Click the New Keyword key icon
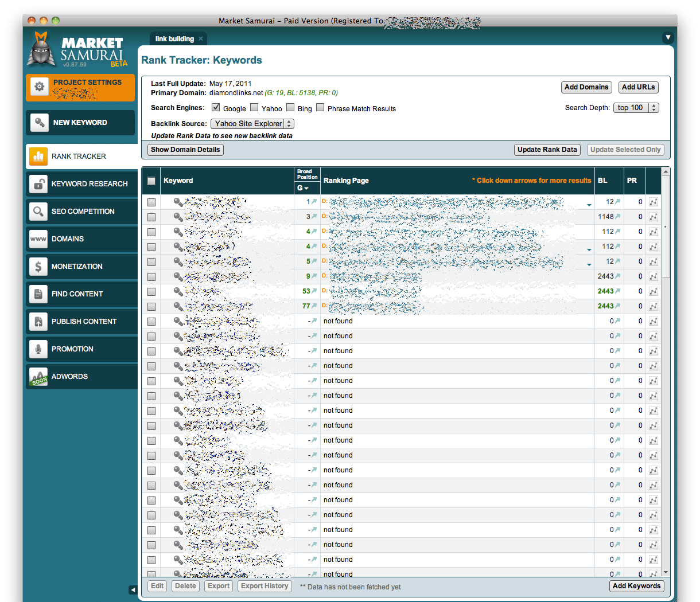 point(39,123)
